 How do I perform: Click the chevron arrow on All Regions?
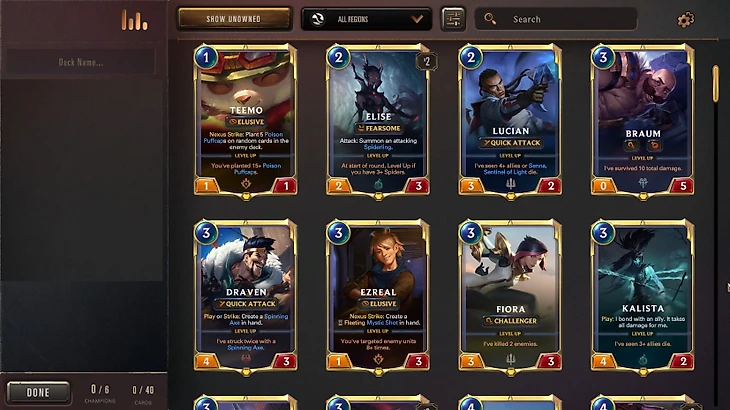pos(417,19)
